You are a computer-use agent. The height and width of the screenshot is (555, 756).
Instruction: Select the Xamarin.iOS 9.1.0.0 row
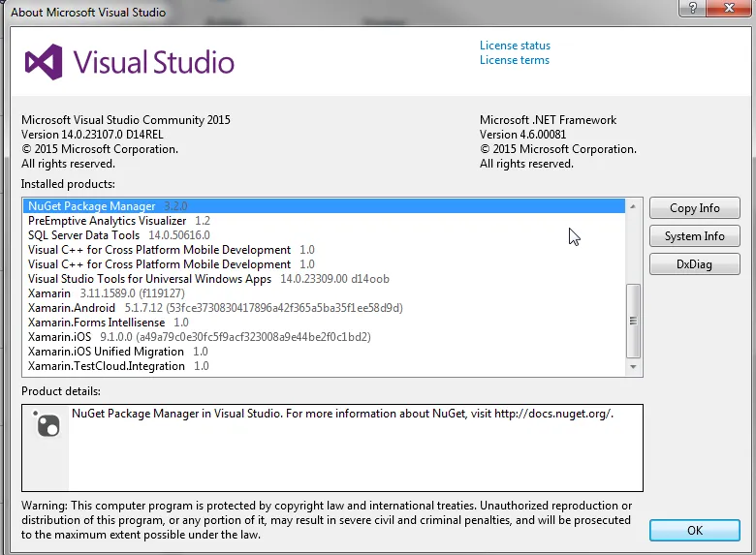click(324, 337)
